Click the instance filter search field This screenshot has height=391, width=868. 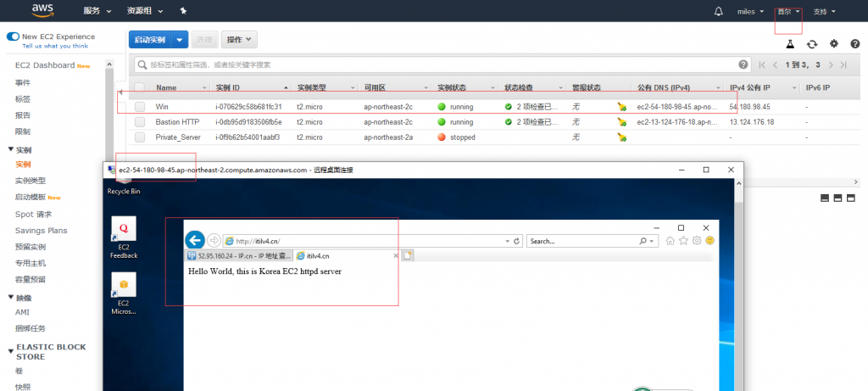(x=442, y=64)
